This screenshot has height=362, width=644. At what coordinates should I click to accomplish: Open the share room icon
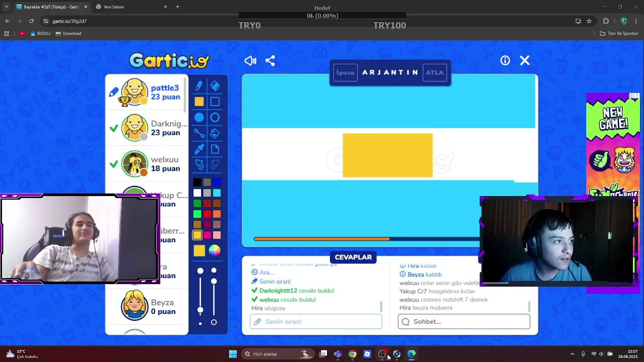click(x=270, y=61)
